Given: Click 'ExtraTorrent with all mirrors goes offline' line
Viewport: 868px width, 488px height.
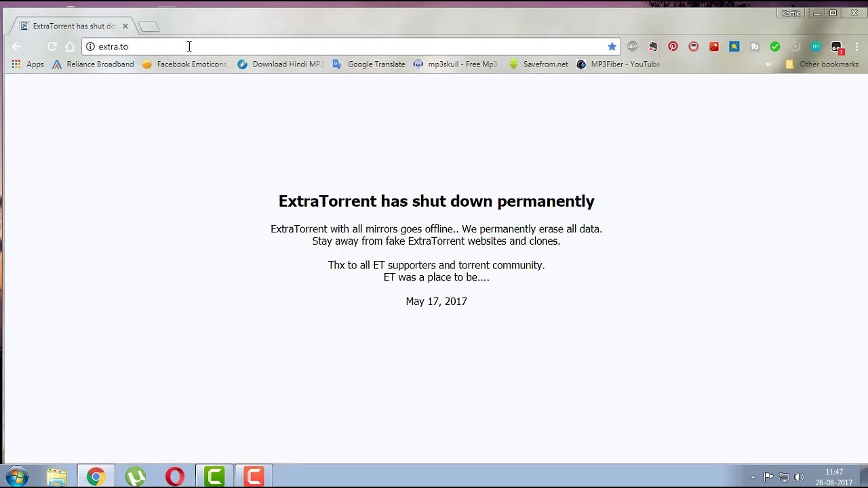Looking at the screenshot, I should tap(436, 229).
